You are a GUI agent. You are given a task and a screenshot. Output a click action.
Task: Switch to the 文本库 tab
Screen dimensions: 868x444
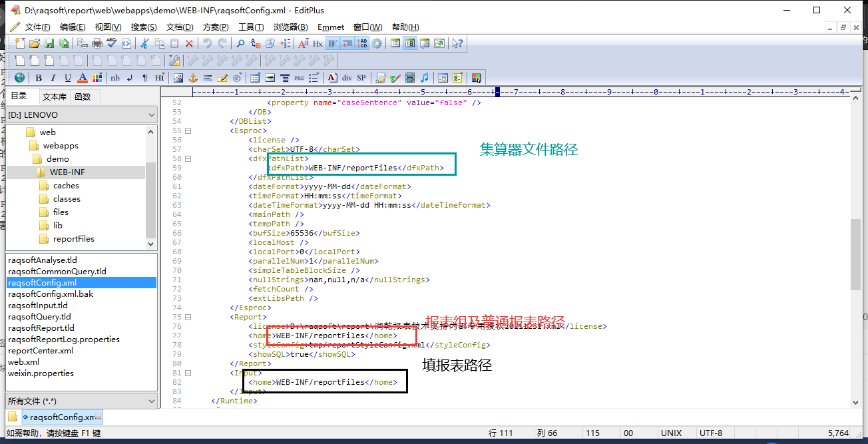[x=55, y=97]
